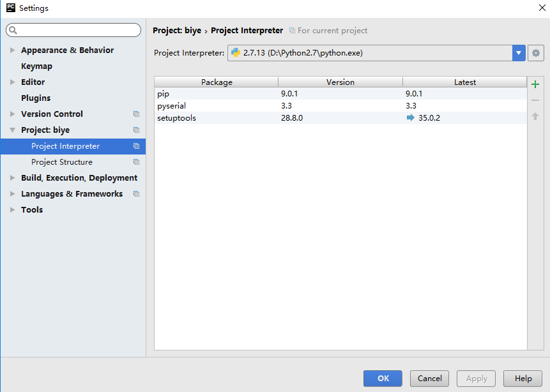Click the For current project label
Viewport: 550px width, 392px height.
[333, 31]
